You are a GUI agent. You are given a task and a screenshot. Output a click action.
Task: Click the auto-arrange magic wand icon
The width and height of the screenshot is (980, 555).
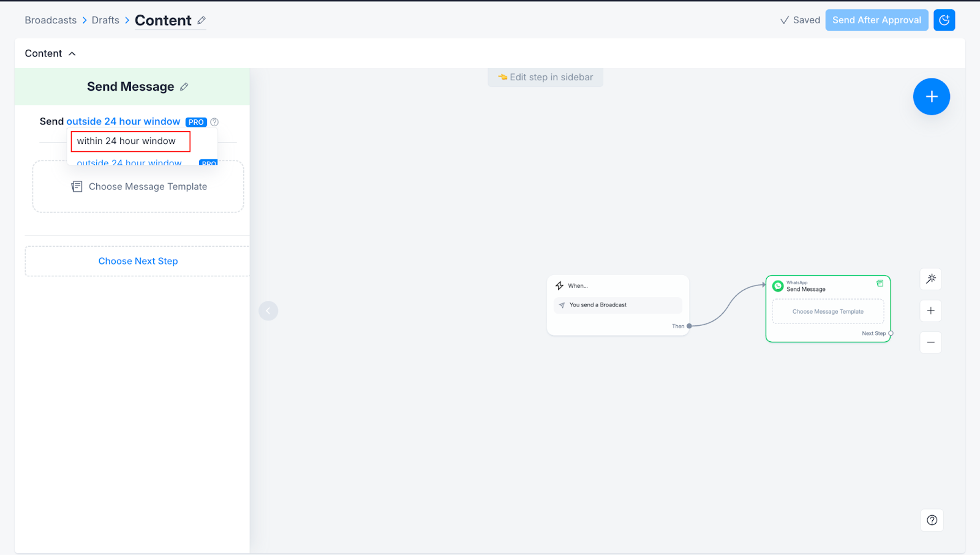click(930, 279)
